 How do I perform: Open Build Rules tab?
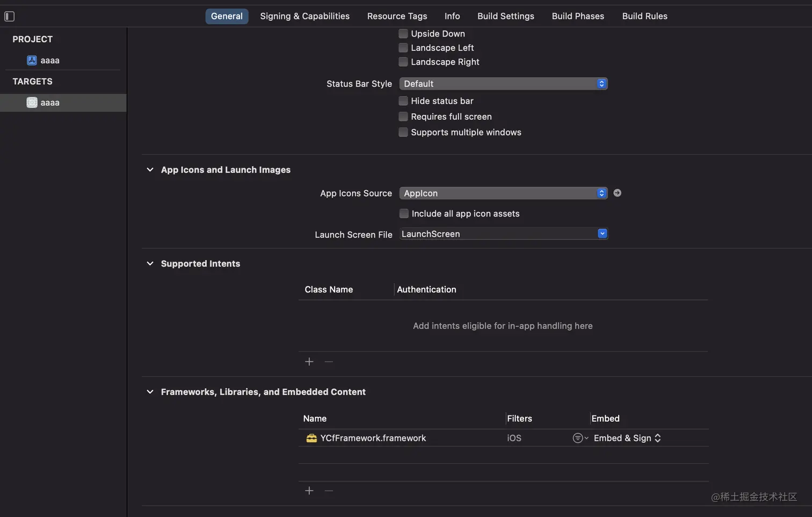coord(644,16)
